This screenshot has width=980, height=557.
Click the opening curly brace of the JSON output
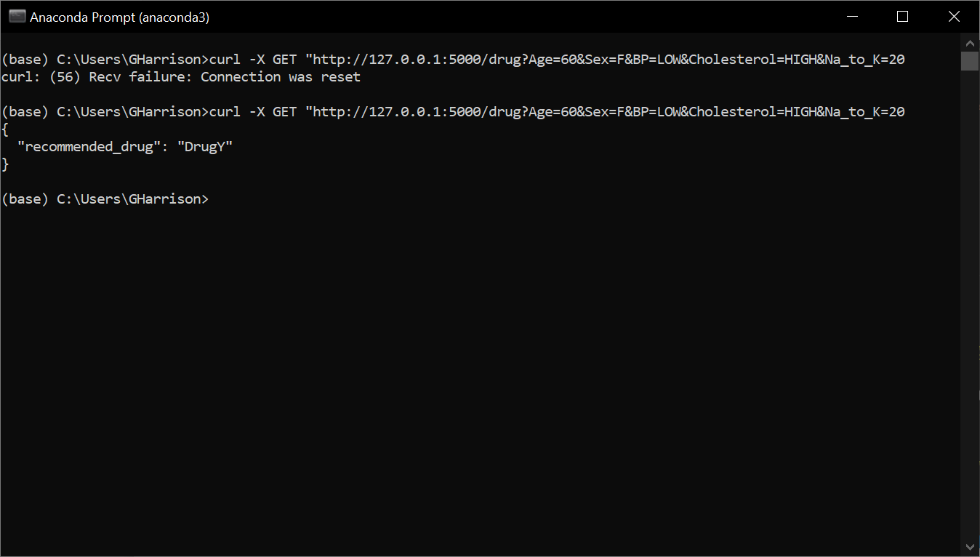pos(5,129)
